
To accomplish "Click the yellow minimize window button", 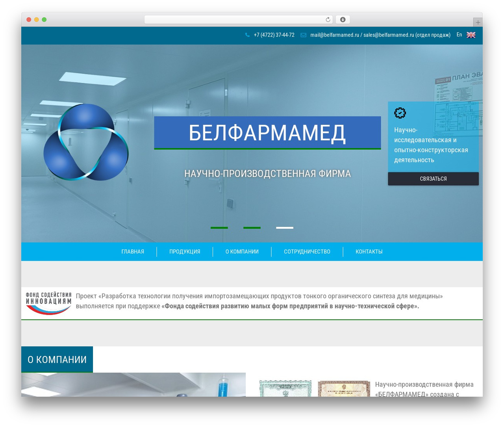I will tap(36, 20).
